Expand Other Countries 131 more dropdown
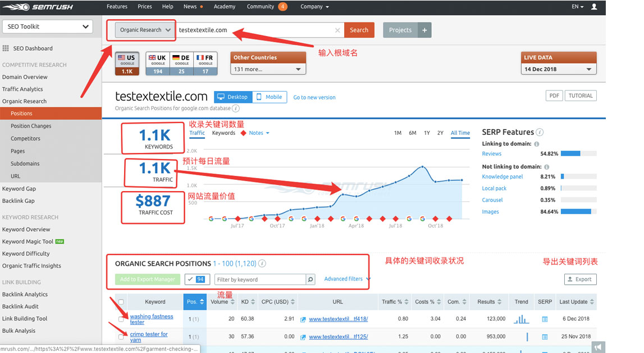The width and height of the screenshot is (644, 353). [268, 69]
